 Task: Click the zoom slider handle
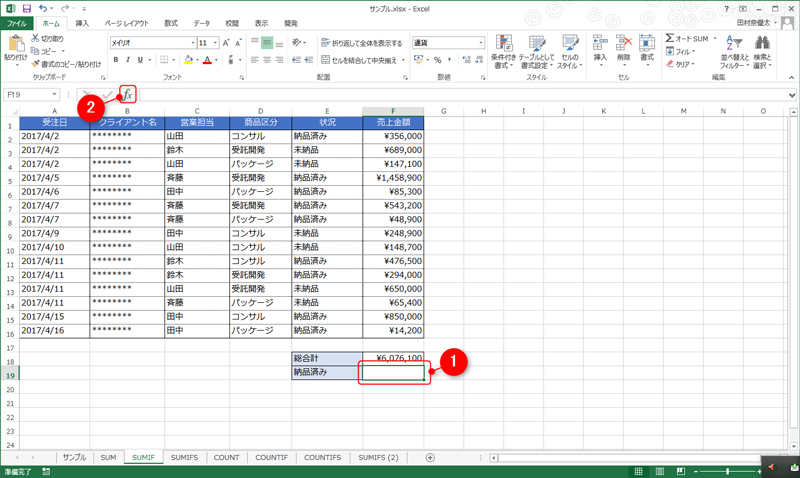[x=727, y=471]
